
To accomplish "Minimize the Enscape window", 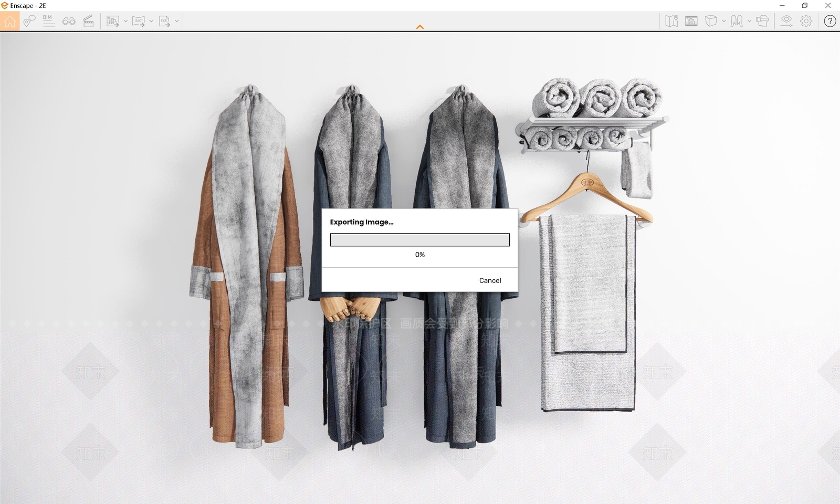I will coord(782,5).
